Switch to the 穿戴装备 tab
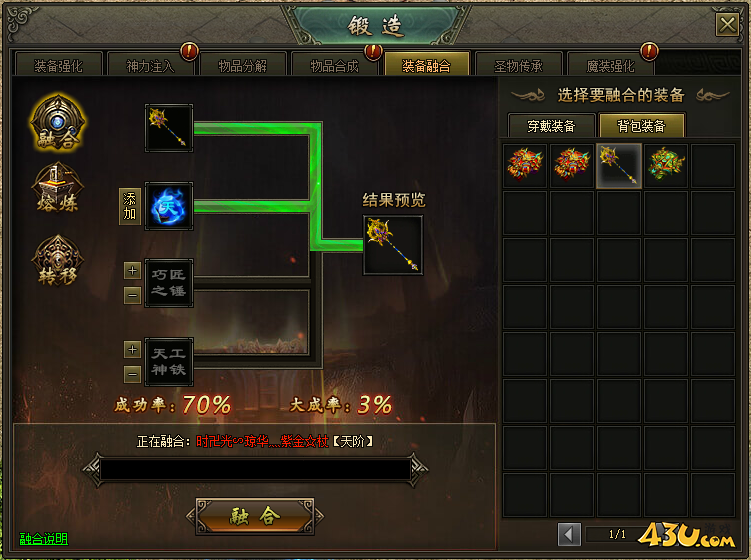The image size is (751, 560). click(551, 126)
